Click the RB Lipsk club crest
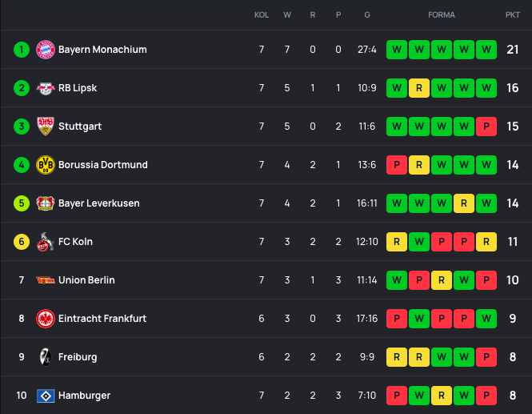Viewport: 532px width, 414px height. pos(45,88)
